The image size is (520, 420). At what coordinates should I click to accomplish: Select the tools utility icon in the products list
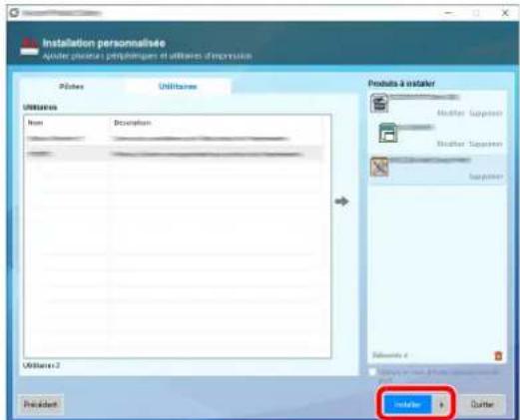(x=379, y=167)
